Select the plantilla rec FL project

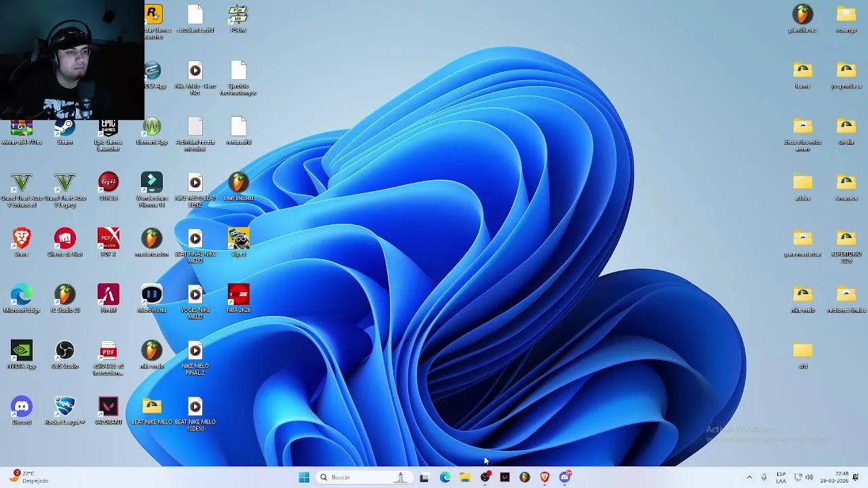[x=803, y=18]
